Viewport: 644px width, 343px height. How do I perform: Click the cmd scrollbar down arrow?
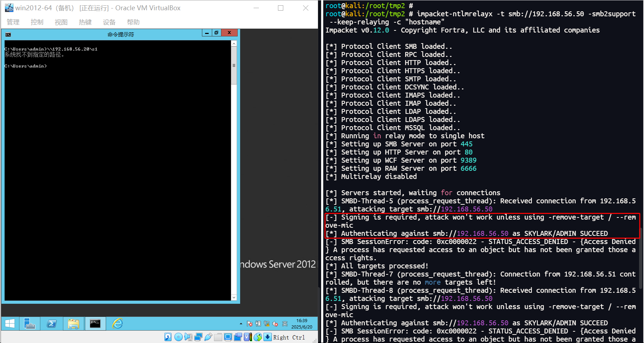pos(234,297)
